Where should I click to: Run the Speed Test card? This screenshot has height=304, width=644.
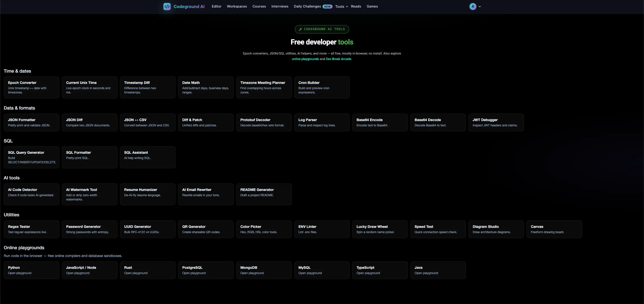coord(438,229)
